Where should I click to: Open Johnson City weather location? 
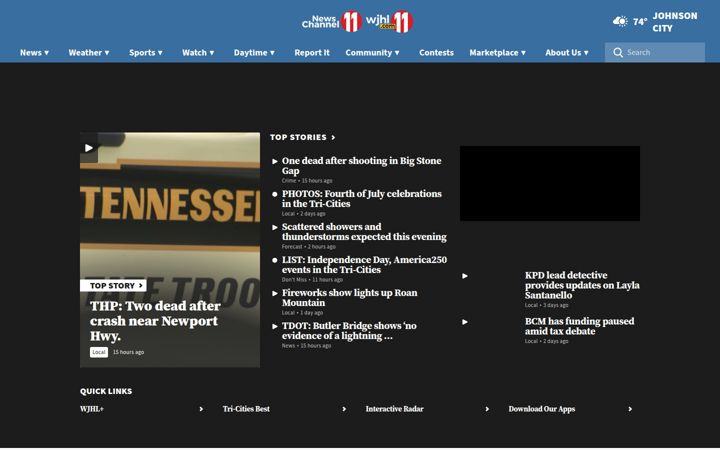click(675, 22)
